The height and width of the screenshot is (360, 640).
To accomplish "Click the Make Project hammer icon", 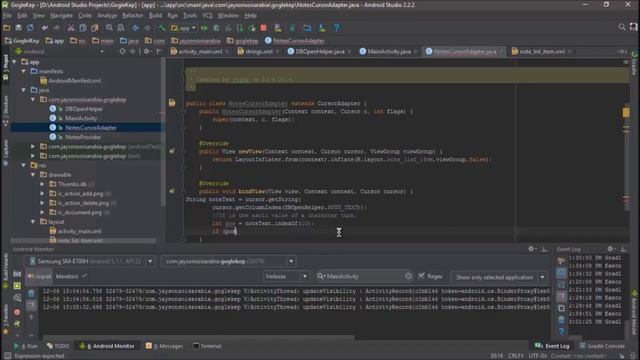I will coord(162,28).
